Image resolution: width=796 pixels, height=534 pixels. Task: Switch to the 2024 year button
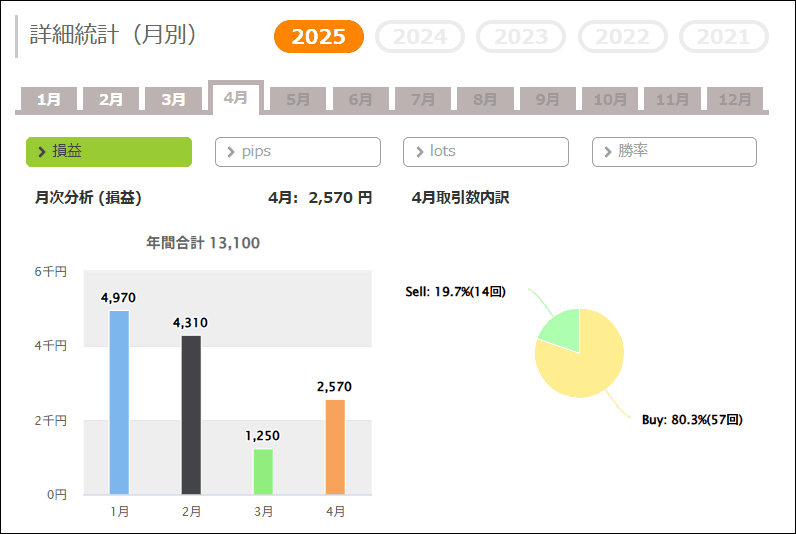420,37
